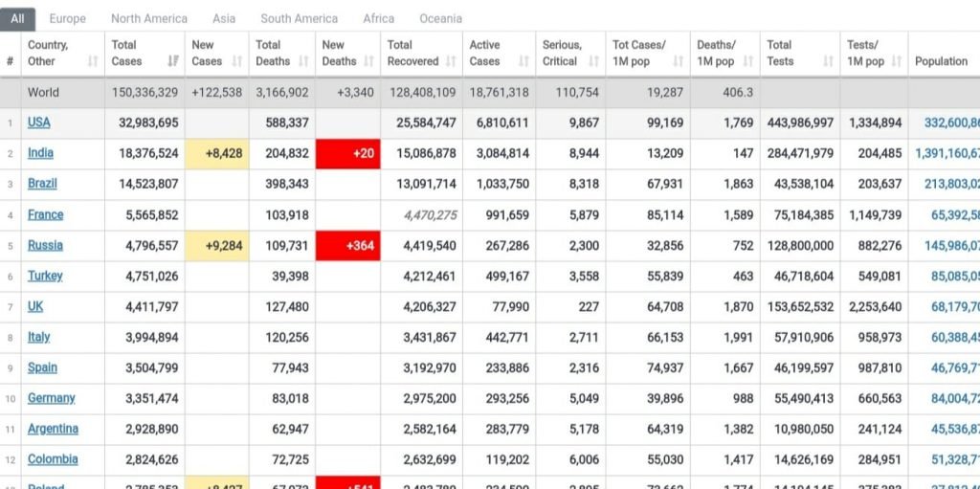This screenshot has height=489, width=980.
Task: Click the Brazil link
Action: point(42,184)
